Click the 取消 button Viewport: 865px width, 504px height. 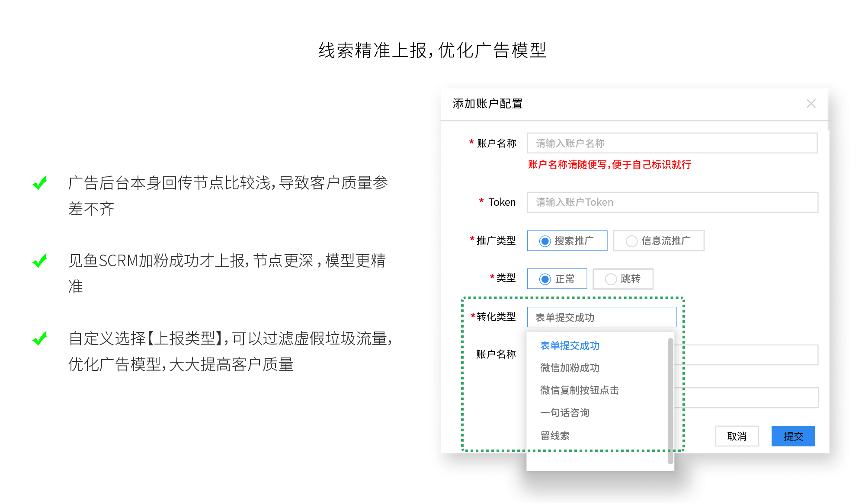[737, 436]
